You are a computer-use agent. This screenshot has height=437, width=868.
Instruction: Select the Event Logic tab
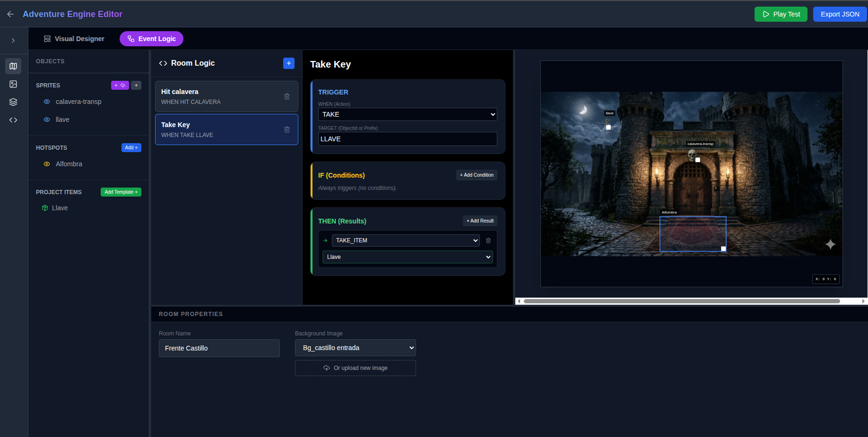pyautogui.click(x=151, y=39)
